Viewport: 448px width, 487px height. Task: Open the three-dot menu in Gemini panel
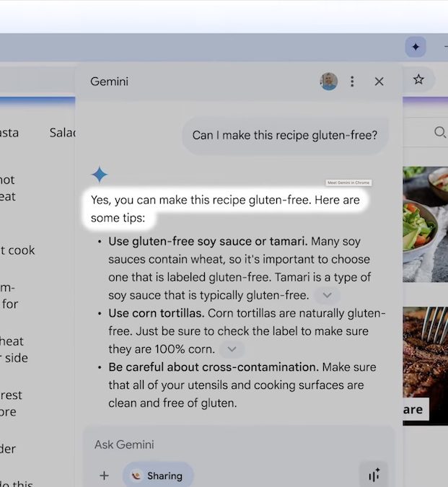click(x=352, y=82)
